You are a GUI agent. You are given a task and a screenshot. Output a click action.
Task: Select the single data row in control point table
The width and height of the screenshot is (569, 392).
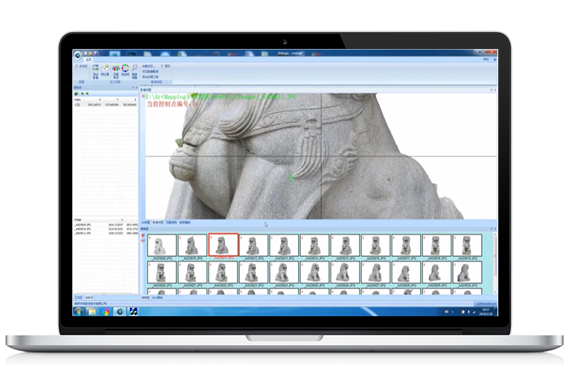click(106, 105)
